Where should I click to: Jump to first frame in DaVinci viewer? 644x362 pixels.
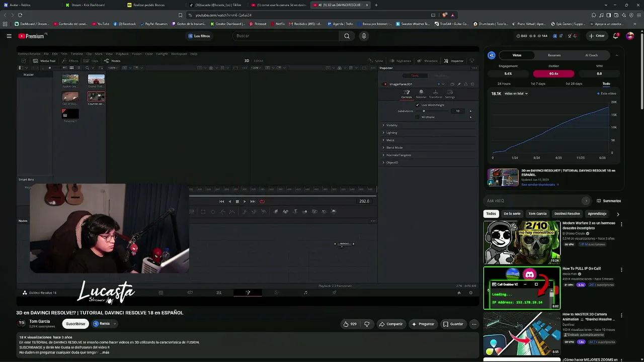222,201
